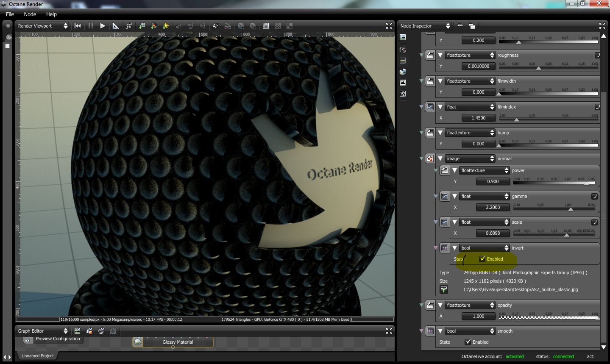This screenshot has width=610, height=364.
Task: Maximize the Render Viewport panel
Action: click(389, 26)
